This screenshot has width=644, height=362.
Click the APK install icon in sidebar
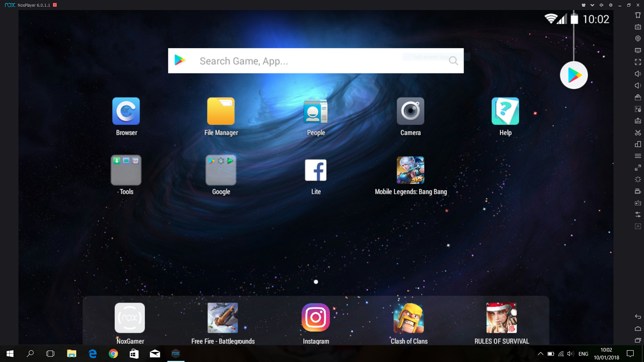(x=638, y=121)
